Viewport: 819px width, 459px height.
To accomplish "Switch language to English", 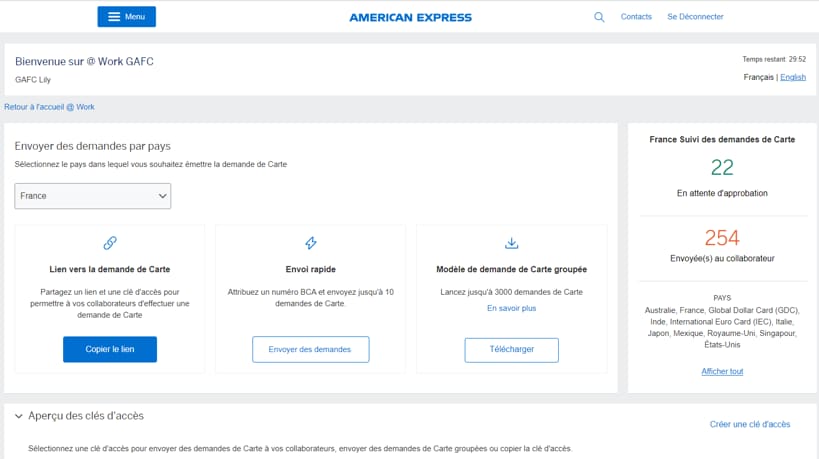I will [x=793, y=77].
